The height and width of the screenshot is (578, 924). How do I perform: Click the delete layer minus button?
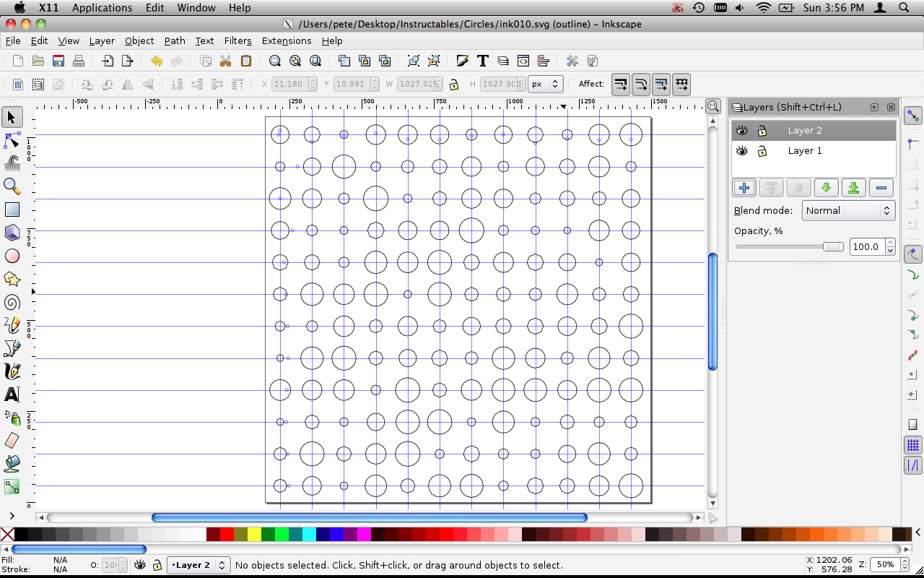point(881,188)
